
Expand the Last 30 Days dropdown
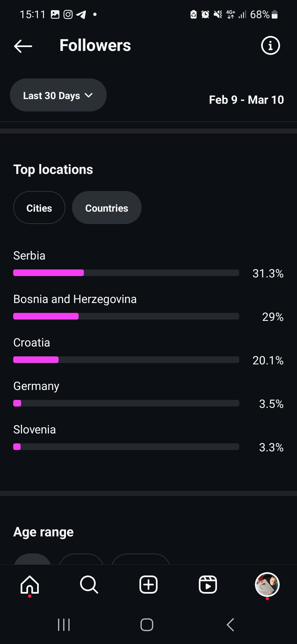tap(58, 95)
